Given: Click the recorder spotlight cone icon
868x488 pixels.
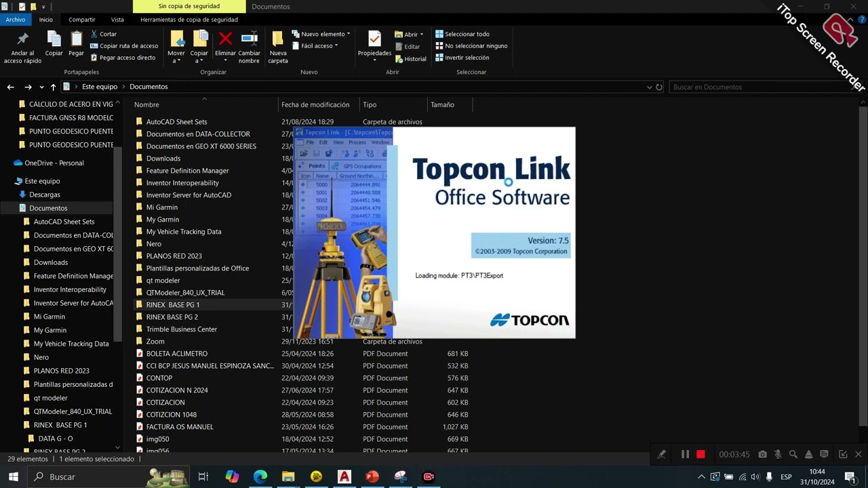Looking at the screenshot, I should pyautogui.click(x=809, y=454).
